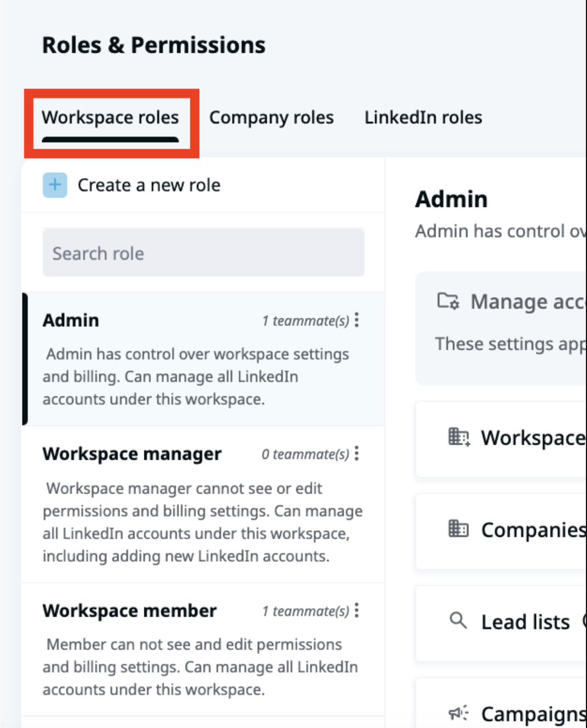The image size is (587, 728).
Task: Click the Campaigns megaphone icon
Action: coord(459,713)
